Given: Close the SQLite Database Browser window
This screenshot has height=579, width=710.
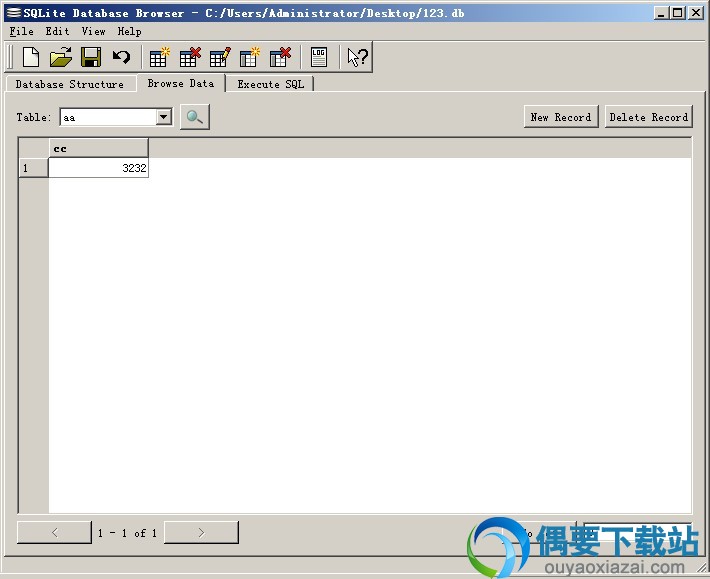Looking at the screenshot, I should [696, 13].
